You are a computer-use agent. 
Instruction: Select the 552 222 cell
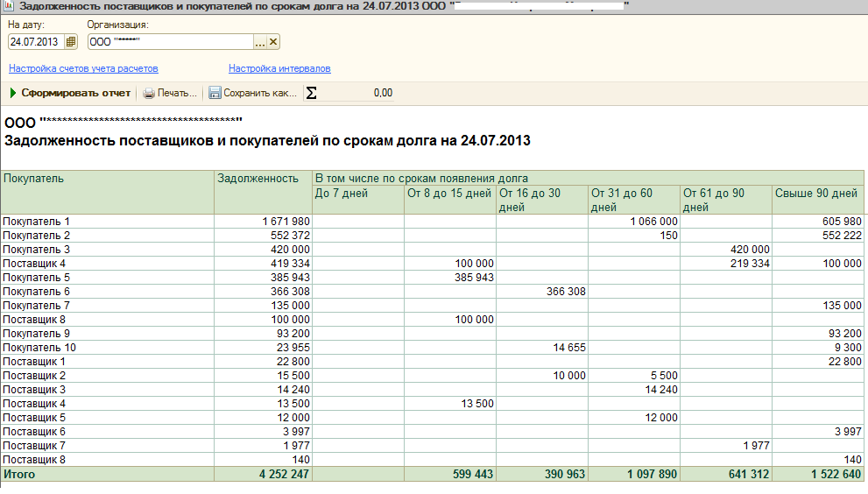(817, 236)
